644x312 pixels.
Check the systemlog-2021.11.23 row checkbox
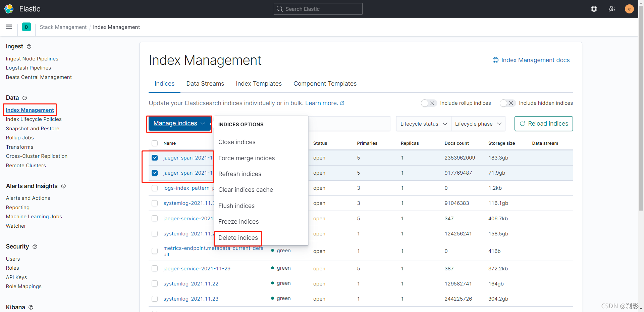click(x=155, y=299)
